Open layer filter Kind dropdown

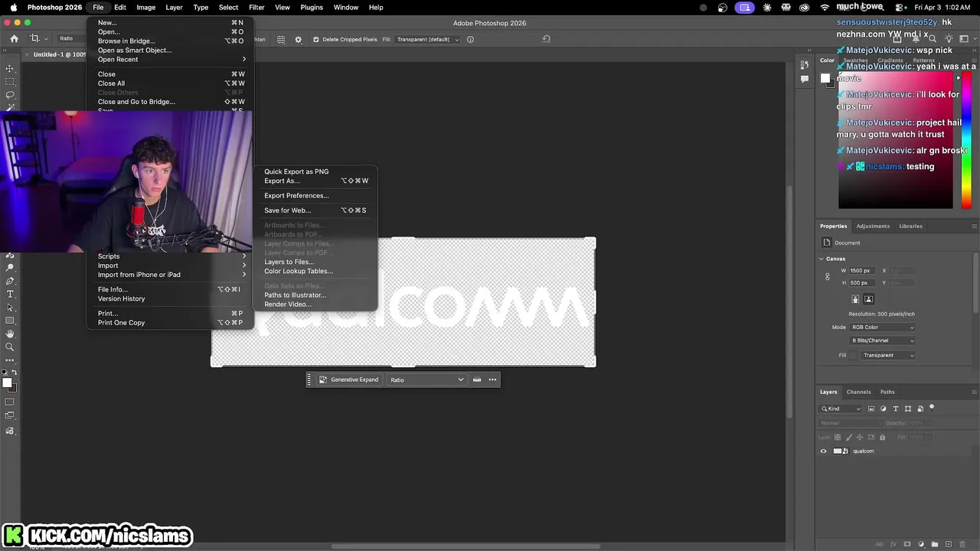(841, 409)
